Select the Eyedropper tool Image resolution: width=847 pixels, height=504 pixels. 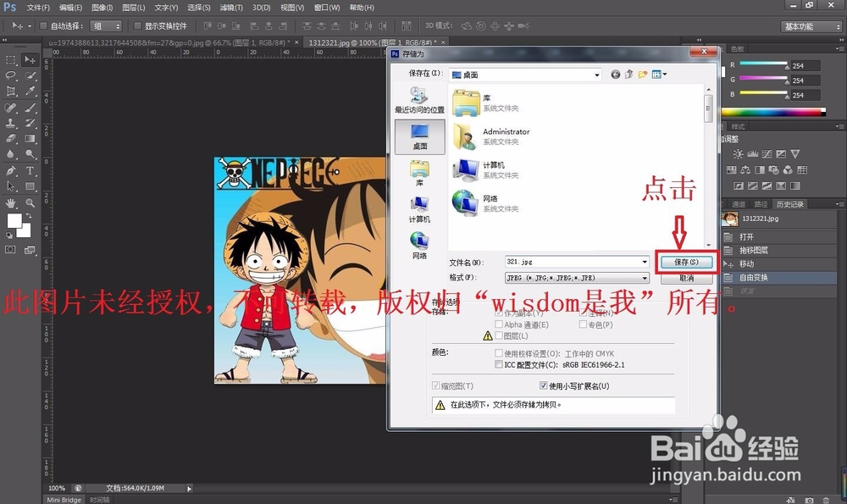tap(30, 91)
